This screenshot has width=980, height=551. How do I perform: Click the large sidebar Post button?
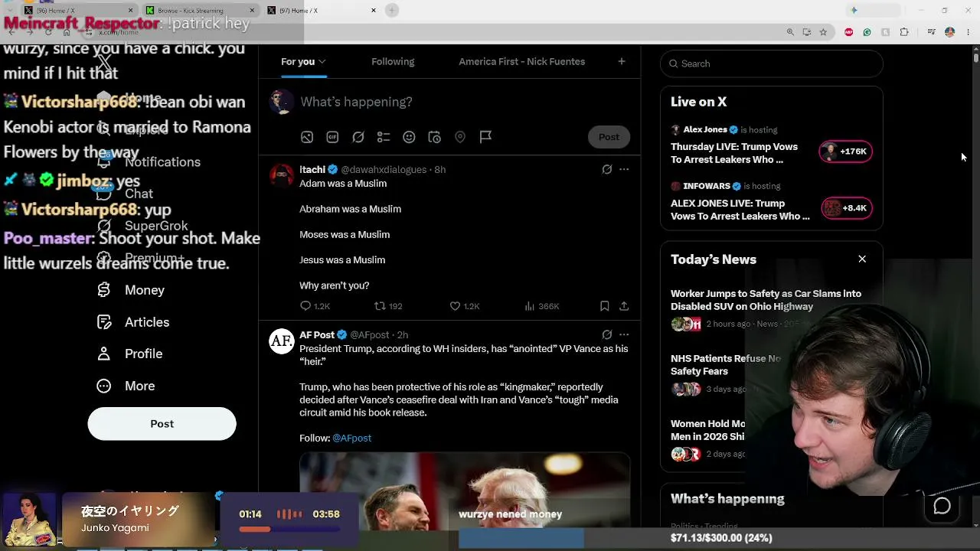tap(162, 424)
